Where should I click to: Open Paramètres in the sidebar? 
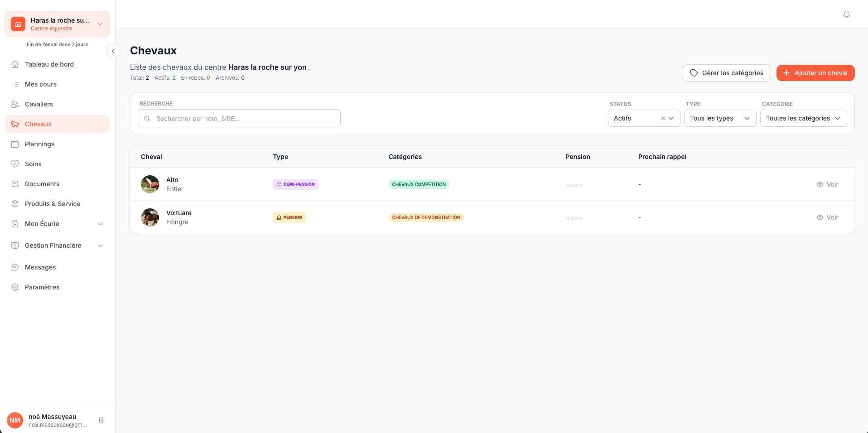(42, 287)
